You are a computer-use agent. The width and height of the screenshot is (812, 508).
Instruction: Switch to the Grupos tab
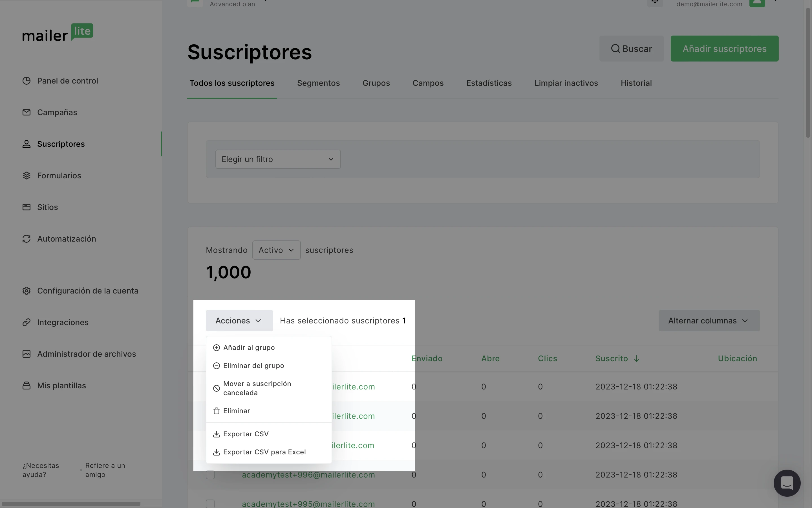(376, 83)
